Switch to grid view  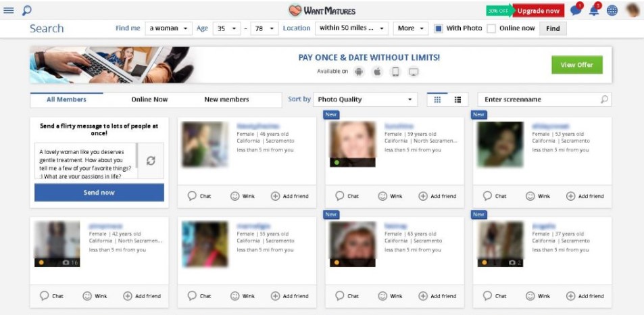coord(437,99)
